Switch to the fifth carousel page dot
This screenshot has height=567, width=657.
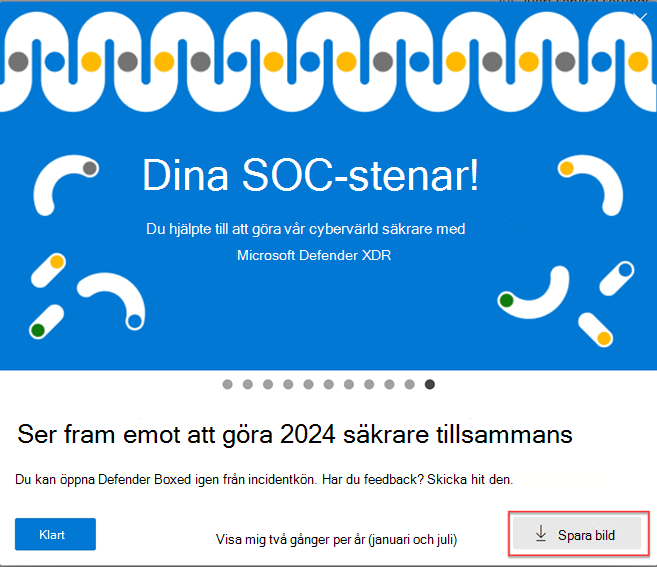tap(308, 384)
